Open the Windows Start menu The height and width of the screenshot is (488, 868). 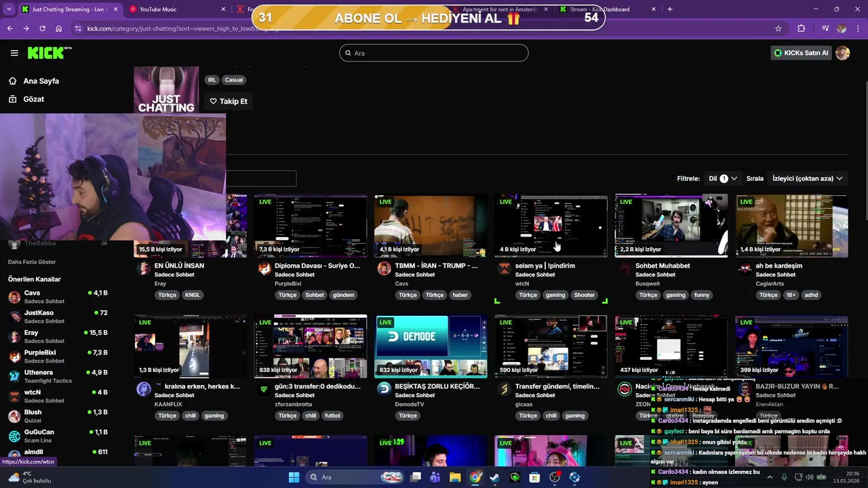tap(294, 477)
